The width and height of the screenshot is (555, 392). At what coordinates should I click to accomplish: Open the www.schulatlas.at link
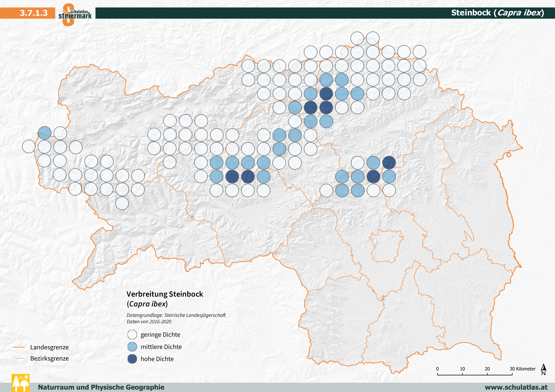[x=516, y=387]
